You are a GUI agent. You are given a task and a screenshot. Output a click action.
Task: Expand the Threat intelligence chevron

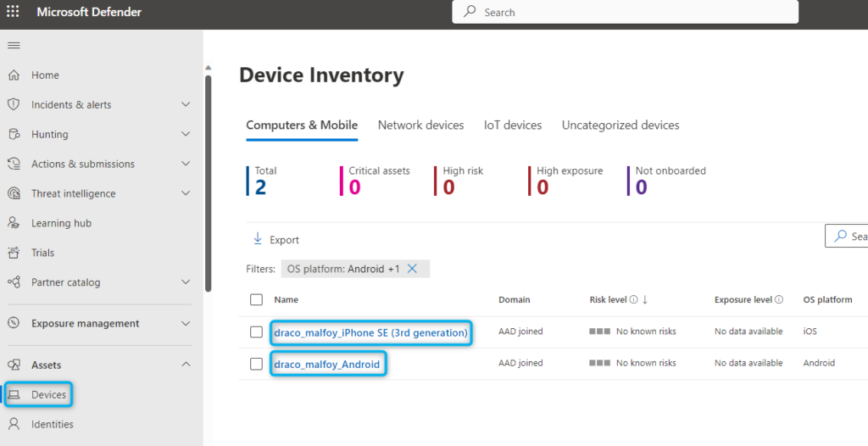(186, 193)
